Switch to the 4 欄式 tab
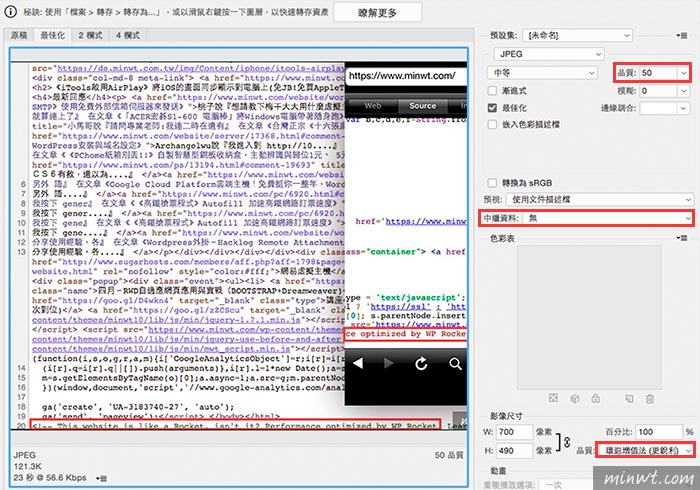The height and width of the screenshot is (490, 700). click(128, 35)
